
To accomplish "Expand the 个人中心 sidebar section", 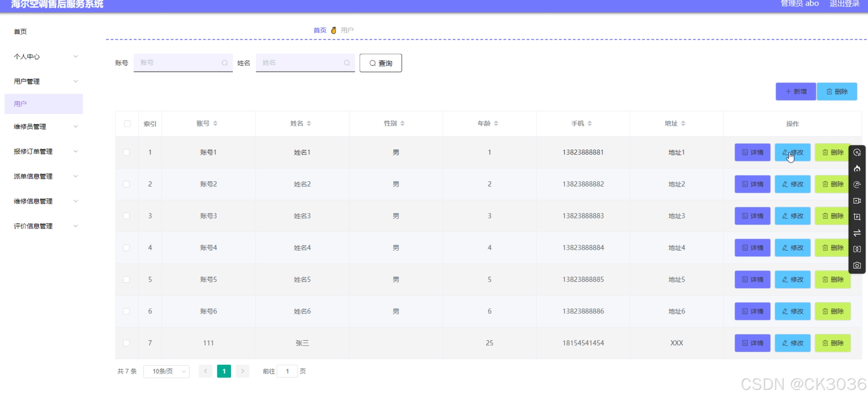I will (x=44, y=56).
